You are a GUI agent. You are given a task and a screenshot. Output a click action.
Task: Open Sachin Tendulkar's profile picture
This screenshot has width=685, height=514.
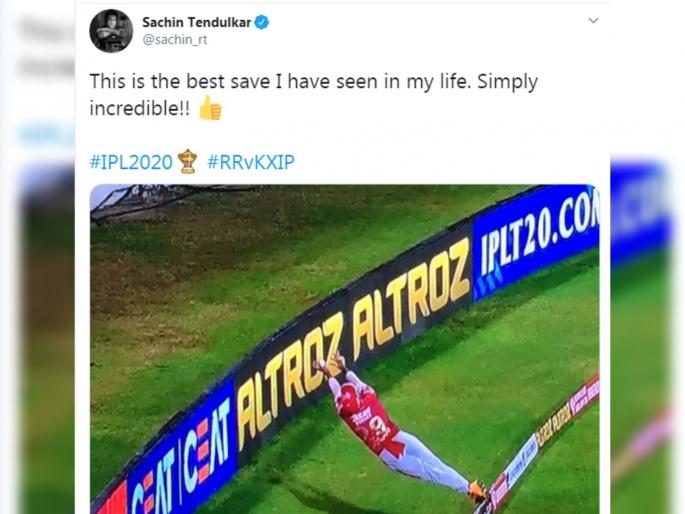coord(111,31)
